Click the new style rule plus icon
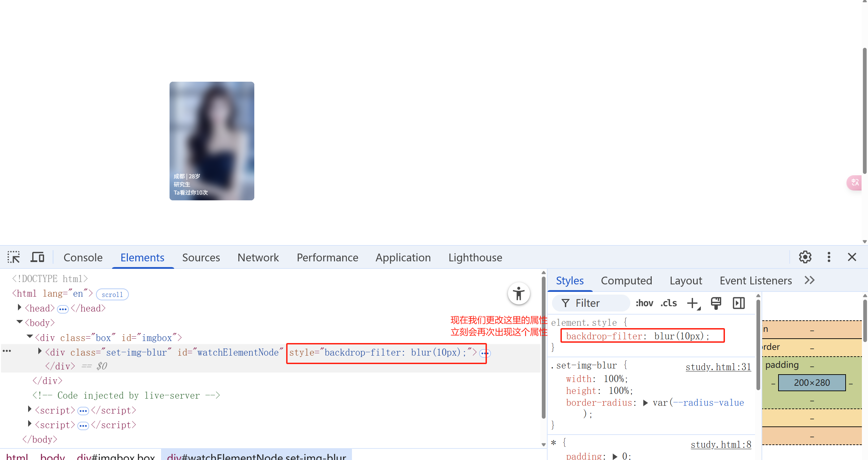Screen dimensions: 868x460 (x=693, y=303)
